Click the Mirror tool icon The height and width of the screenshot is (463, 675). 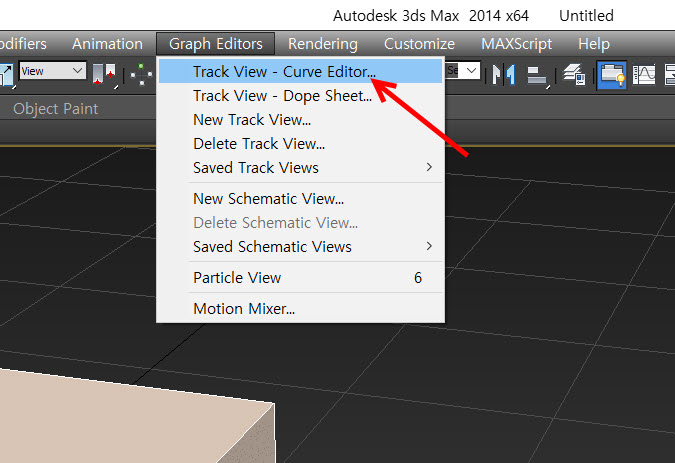pos(504,74)
